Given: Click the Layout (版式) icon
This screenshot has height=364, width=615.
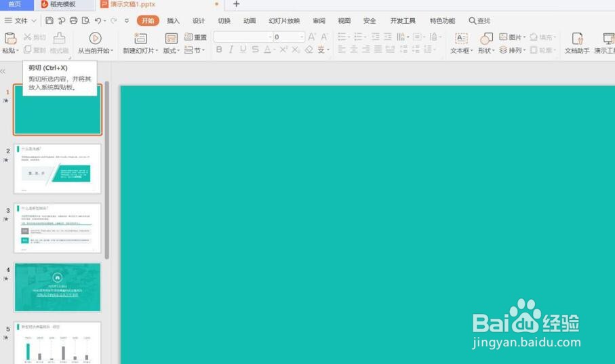Looking at the screenshot, I should point(172,39).
